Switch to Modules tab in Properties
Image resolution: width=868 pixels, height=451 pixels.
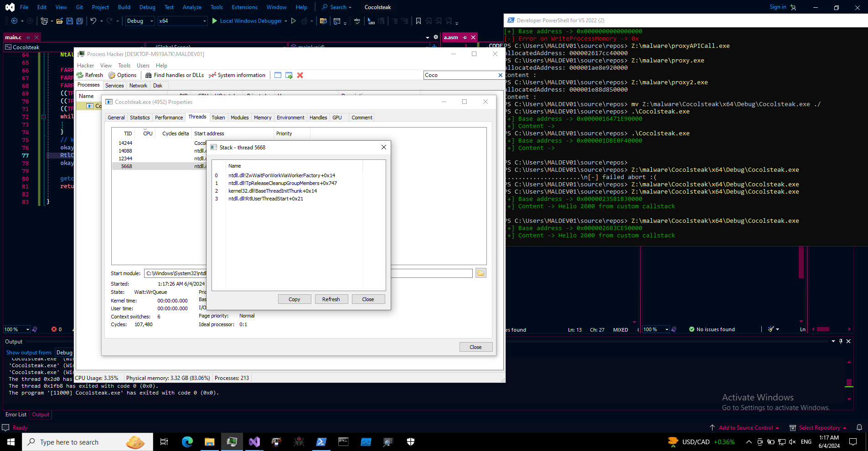240,118
